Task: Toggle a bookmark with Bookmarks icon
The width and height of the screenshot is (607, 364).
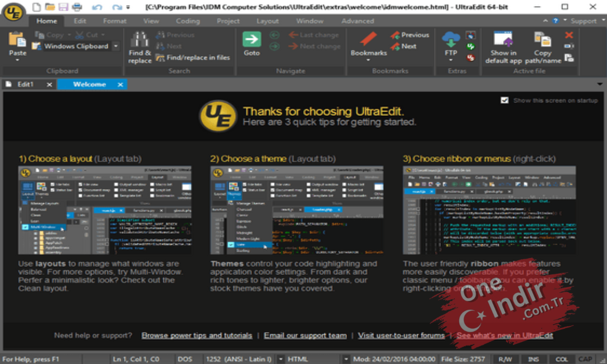Action: pyautogui.click(x=369, y=39)
